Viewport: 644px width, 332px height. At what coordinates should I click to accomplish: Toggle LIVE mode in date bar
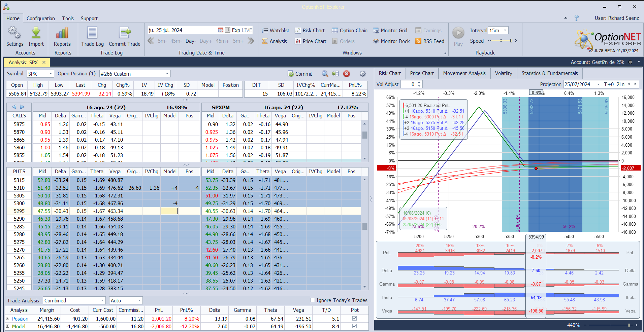(x=247, y=30)
